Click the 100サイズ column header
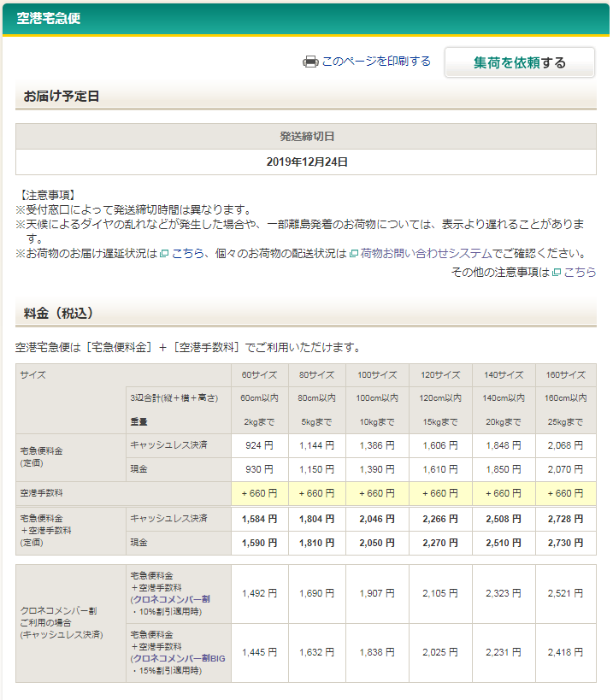 [377, 375]
